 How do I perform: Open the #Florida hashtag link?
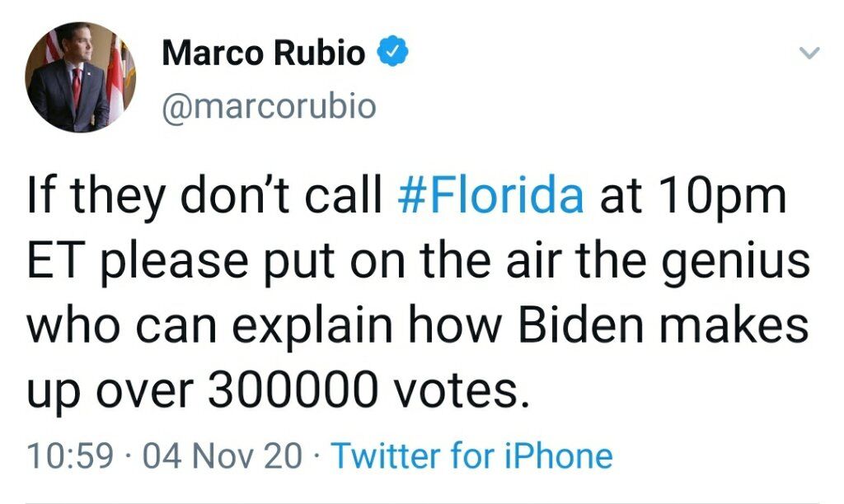490,194
